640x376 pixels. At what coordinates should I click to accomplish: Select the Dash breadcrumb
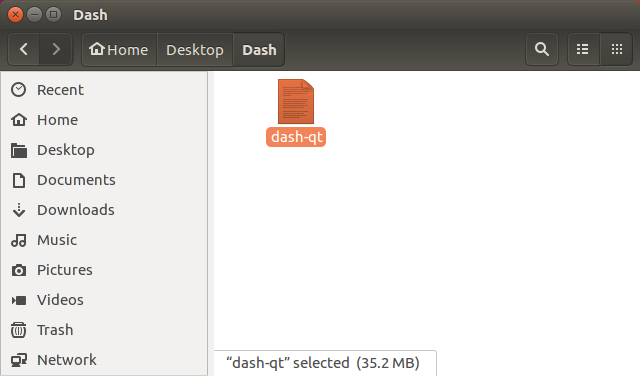coord(259,50)
